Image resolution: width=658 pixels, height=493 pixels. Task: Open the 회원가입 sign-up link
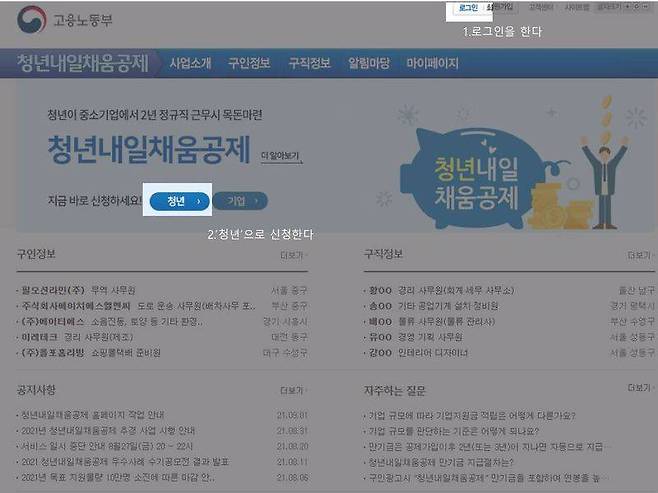(500, 7)
